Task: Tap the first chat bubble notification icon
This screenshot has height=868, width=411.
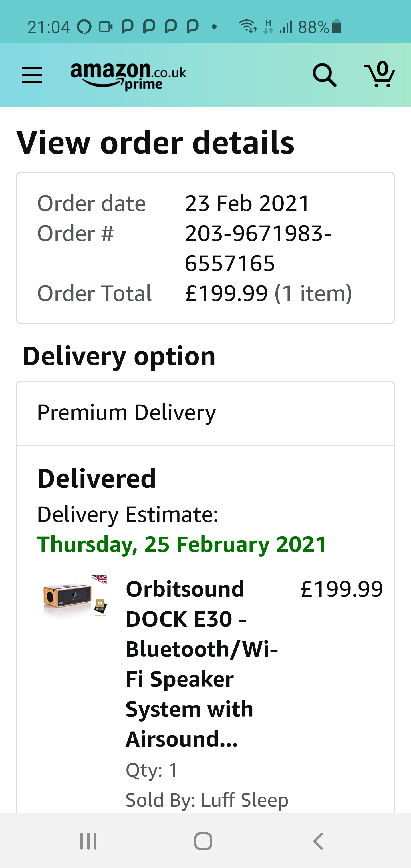Action: click(x=127, y=27)
